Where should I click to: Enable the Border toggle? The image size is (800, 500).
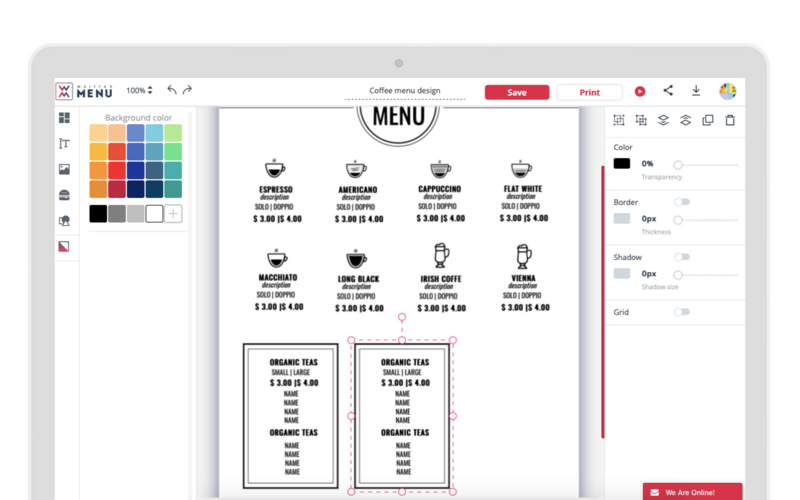[x=682, y=202]
